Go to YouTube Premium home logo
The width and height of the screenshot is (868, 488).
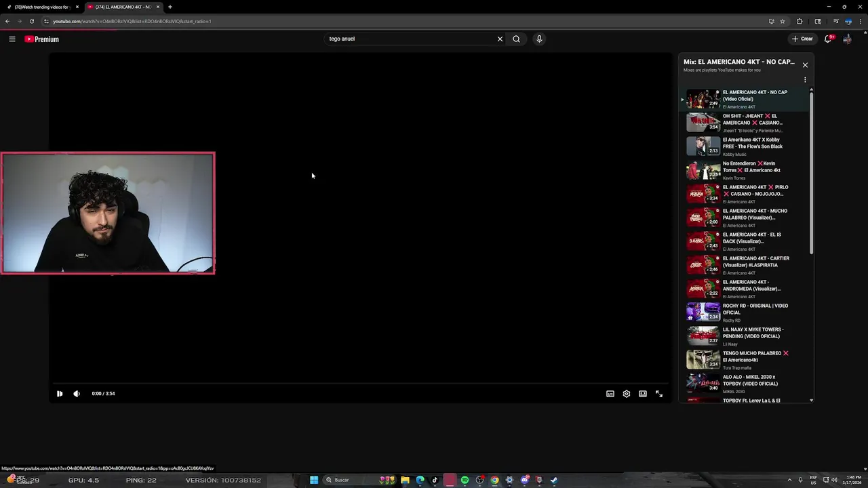pos(42,39)
